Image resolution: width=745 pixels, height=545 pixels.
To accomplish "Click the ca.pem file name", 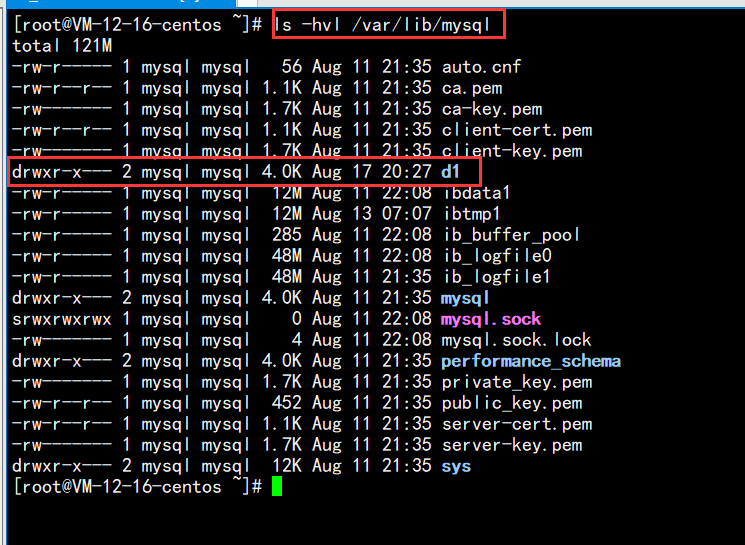I will click(x=472, y=88).
